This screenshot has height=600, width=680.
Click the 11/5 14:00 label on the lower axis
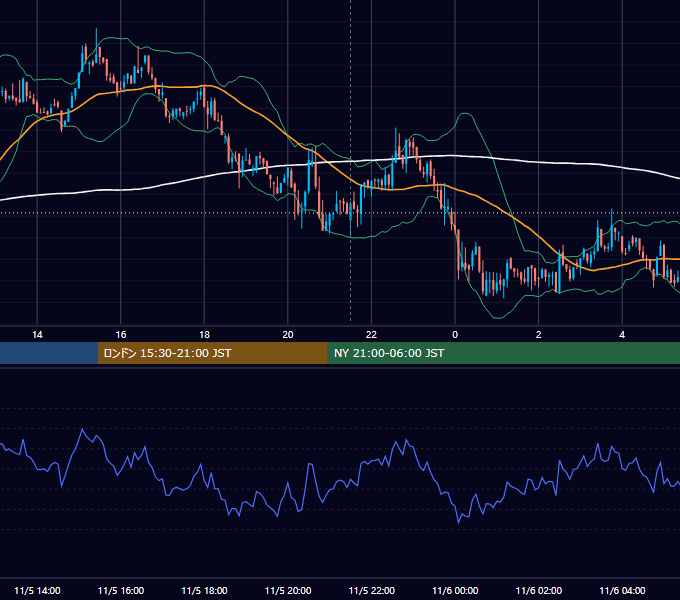pos(37,590)
